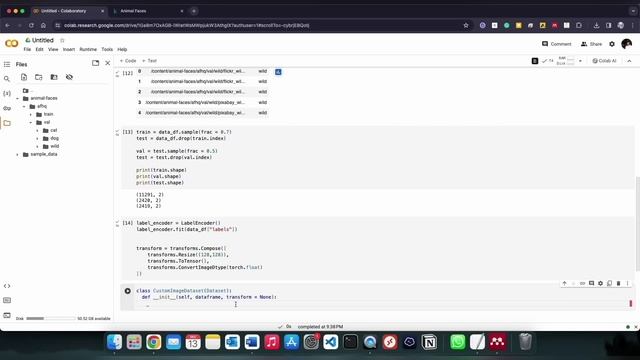Expand the cat folder
640x360 pixels.
pos(37,131)
